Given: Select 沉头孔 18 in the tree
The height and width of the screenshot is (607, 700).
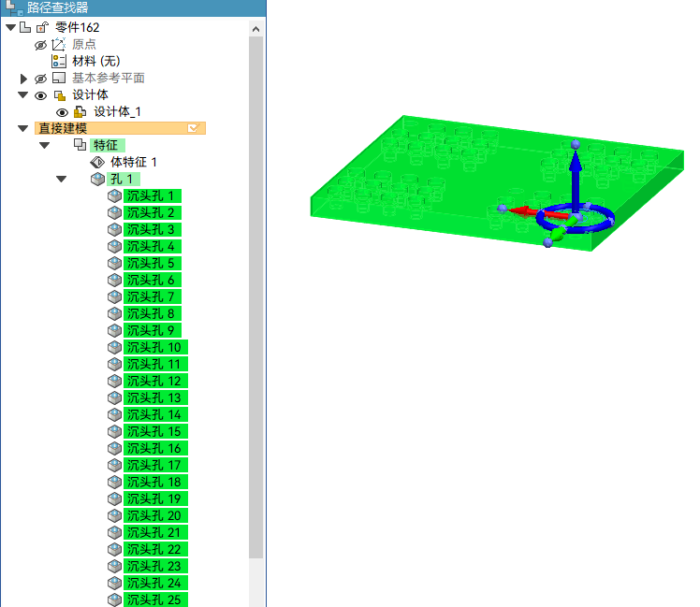Looking at the screenshot, I should [155, 482].
